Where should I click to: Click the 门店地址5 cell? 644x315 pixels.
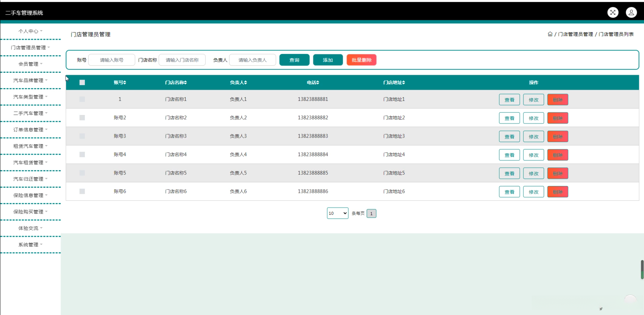[394, 173]
